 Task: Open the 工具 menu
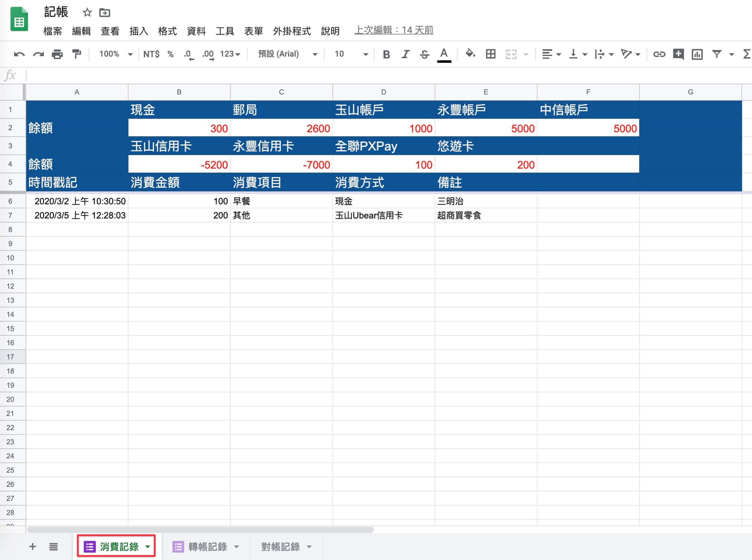[225, 31]
